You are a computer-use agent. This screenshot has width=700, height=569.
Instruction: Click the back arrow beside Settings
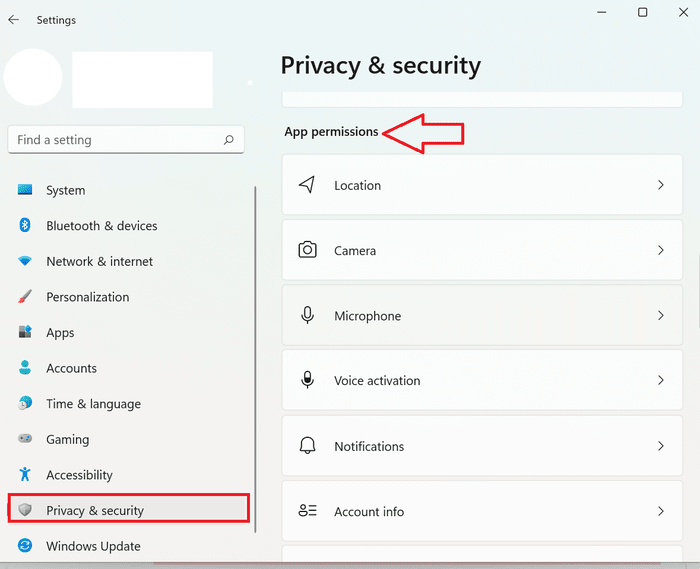pyautogui.click(x=13, y=20)
